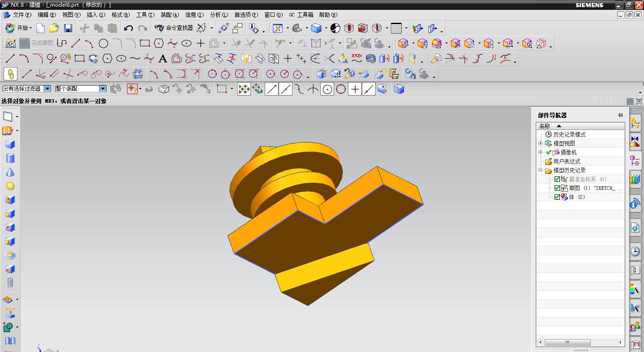Screen dimensions: 644x352
Task: Select the Polygon sketch tool
Action: (158, 43)
